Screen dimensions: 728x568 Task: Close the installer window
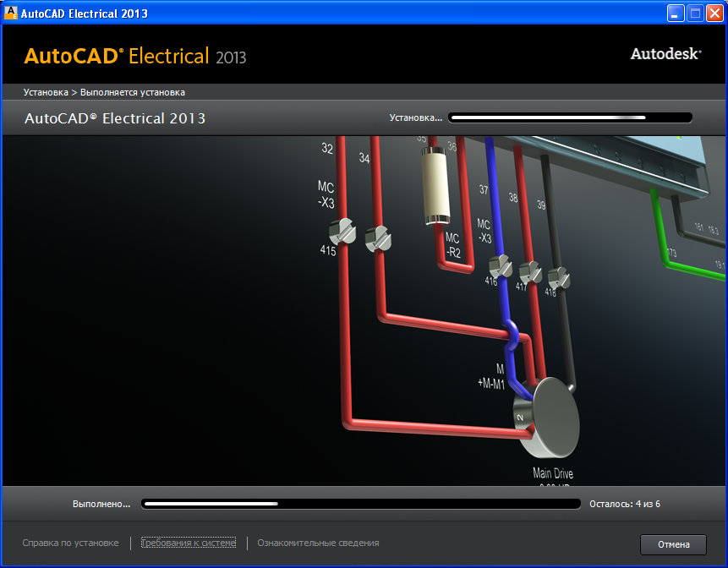point(714,13)
